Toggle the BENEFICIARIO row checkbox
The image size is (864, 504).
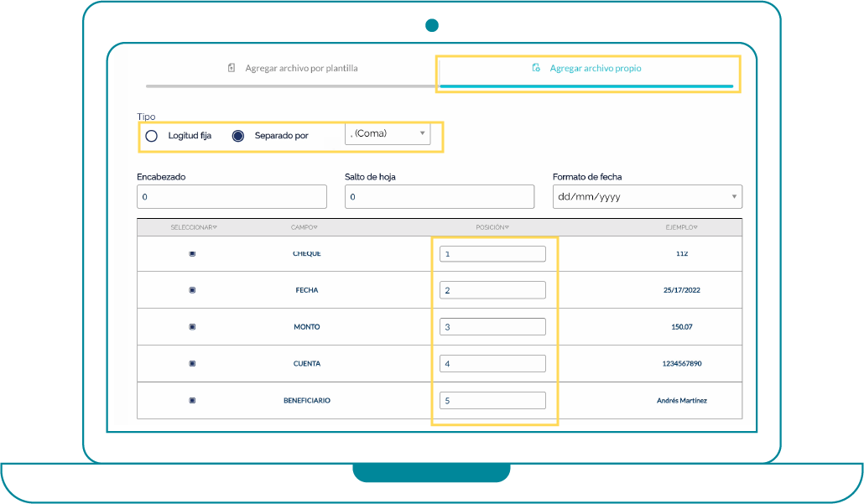coord(192,401)
